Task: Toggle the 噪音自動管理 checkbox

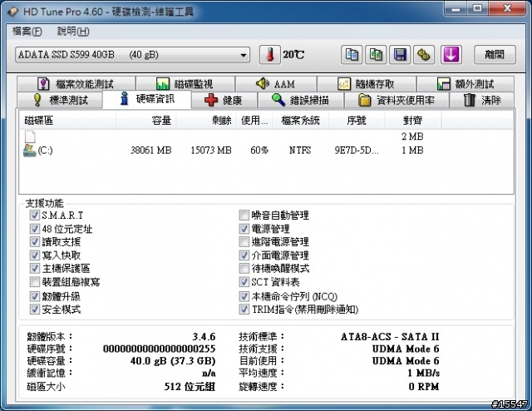Action: [x=244, y=215]
